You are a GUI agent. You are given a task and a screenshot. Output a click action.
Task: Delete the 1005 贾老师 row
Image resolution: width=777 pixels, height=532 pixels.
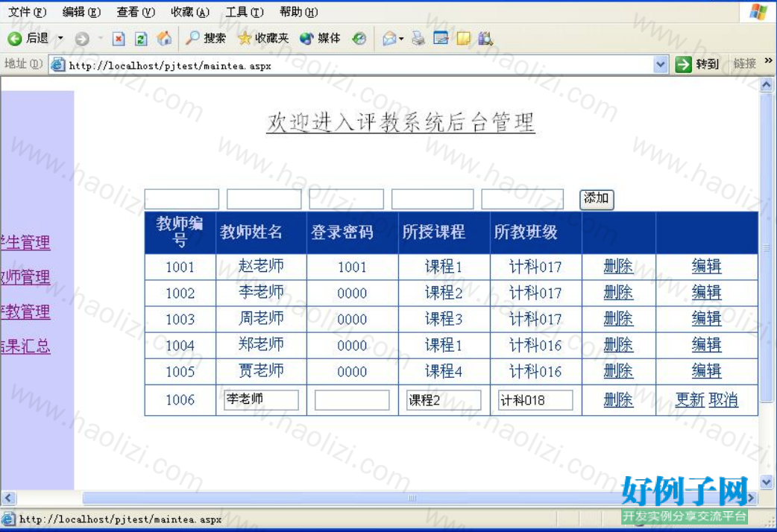coord(618,371)
